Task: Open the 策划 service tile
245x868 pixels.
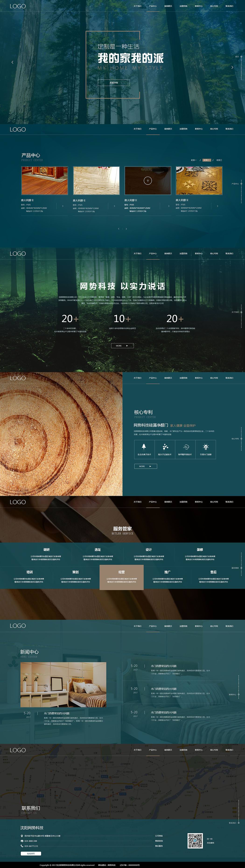Action: (76, 577)
